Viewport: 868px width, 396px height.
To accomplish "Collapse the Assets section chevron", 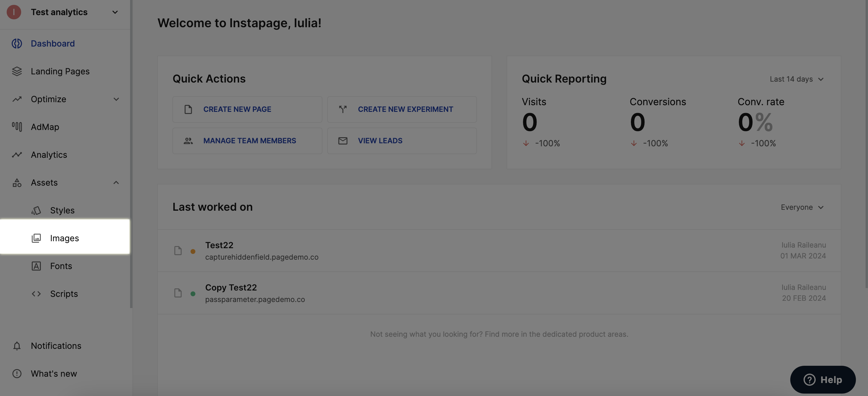I will (x=116, y=183).
